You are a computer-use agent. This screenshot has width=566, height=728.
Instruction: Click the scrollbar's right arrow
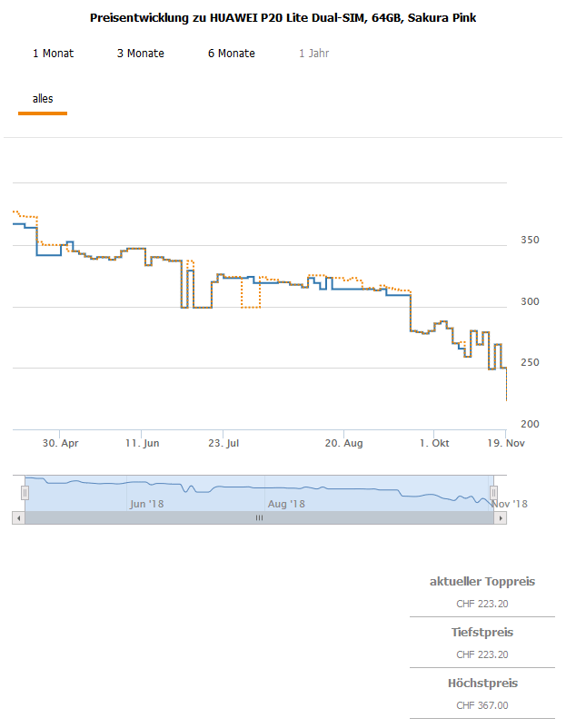(x=501, y=517)
